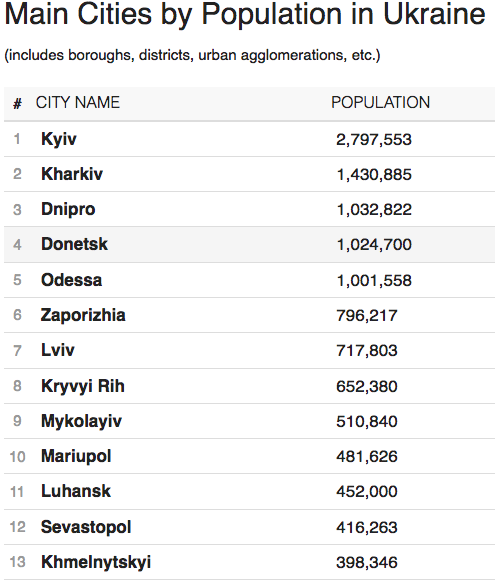Select Kyiv's population value 2,797,553
This screenshot has height=580, width=495.
(x=374, y=140)
